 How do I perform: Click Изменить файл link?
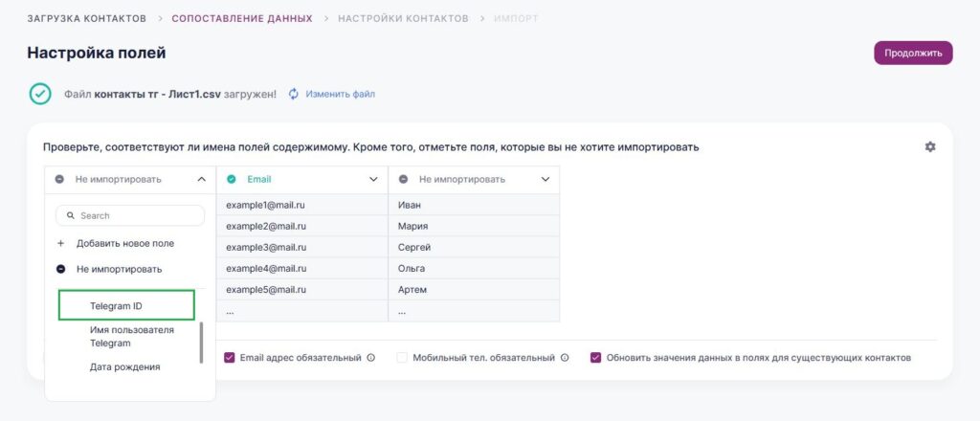click(340, 94)
